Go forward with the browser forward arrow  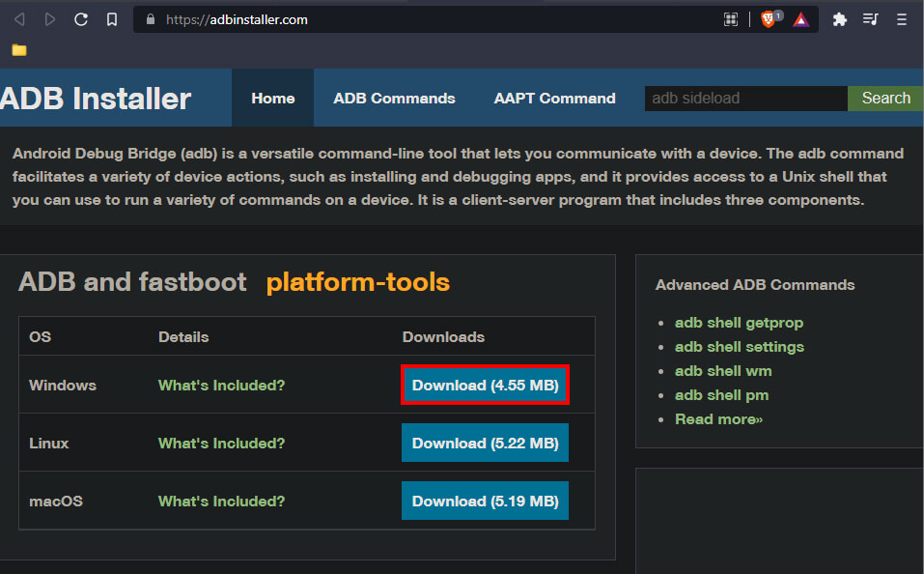(50, 19)
